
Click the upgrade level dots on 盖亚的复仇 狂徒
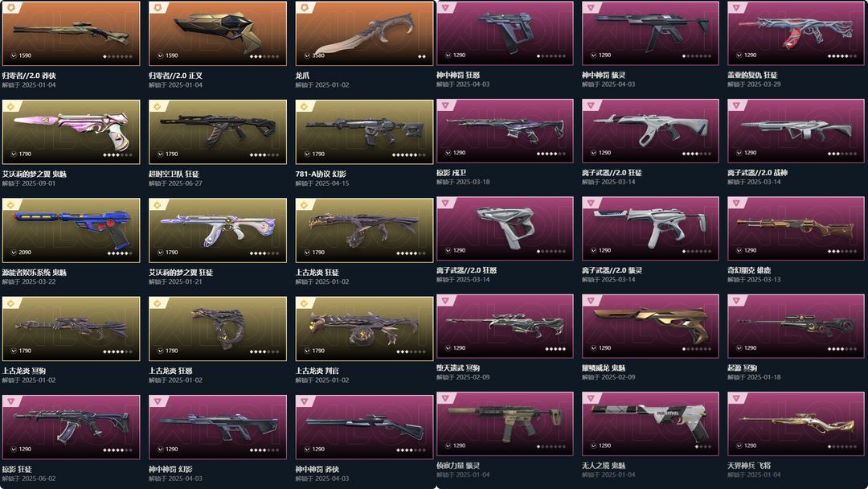[842, 56]
